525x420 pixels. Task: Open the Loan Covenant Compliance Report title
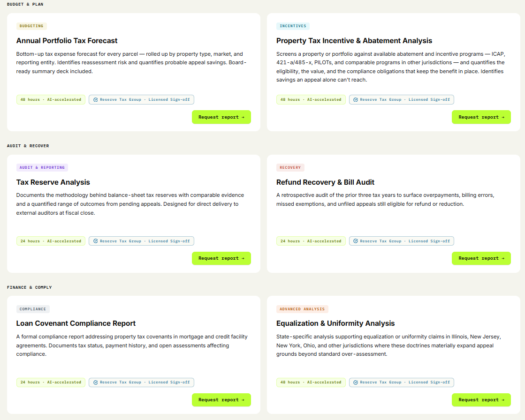pos(76,323)
